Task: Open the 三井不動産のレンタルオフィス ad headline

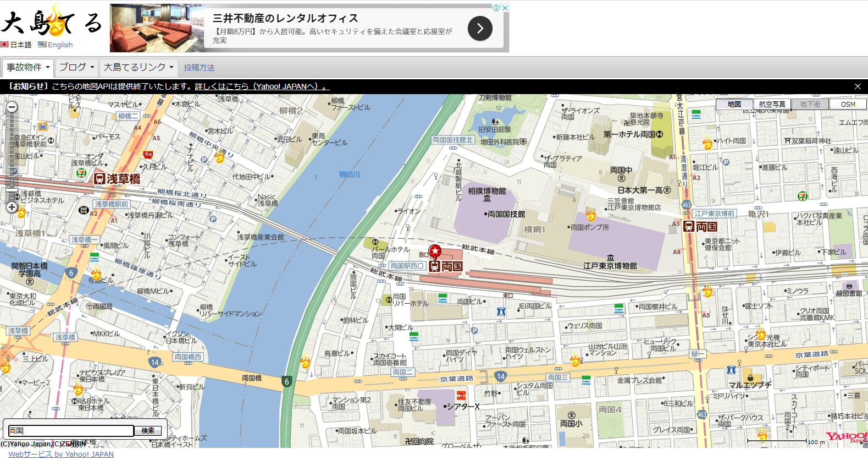Action: (x=285, y=18)
